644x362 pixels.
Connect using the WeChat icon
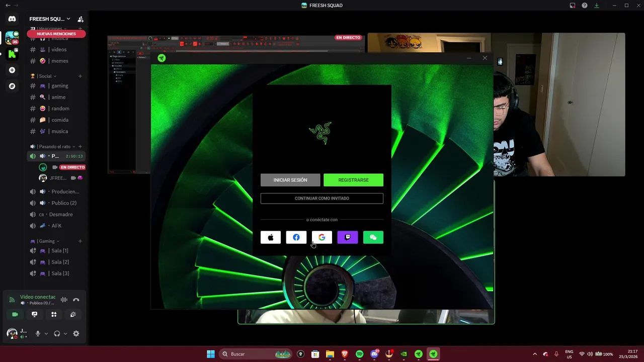[x=373, y=237]
